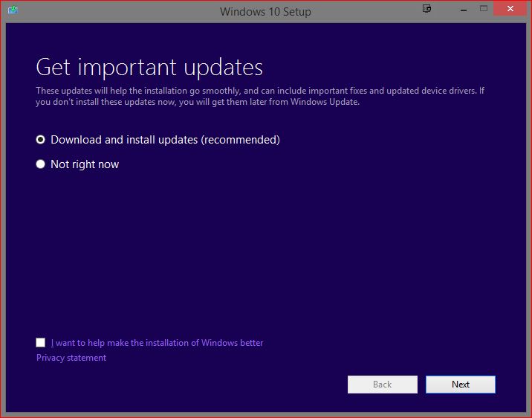This screenshot has height=418, width=532.
Task: Click the 'Windows 10 Setup' title text
Action: (265, 12)
